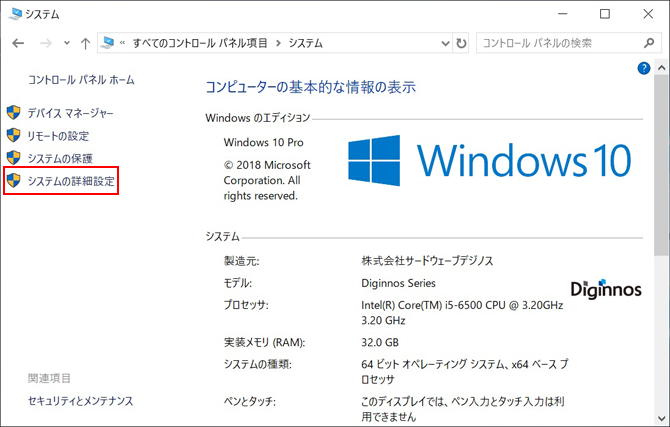The height and width of the screenshot is (427, 670).
Task: Open セキュリティとメンテナンス link
Action: [x=80, y=401]
